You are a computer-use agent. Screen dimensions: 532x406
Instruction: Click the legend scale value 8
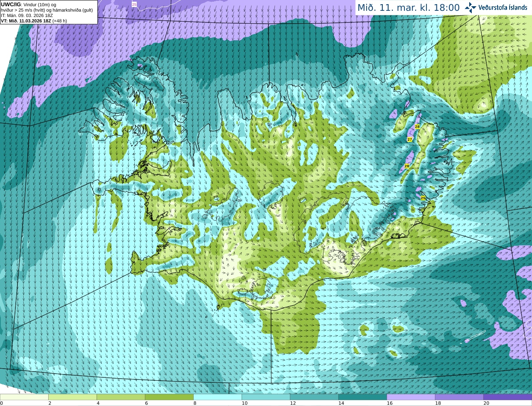point(195,403)
